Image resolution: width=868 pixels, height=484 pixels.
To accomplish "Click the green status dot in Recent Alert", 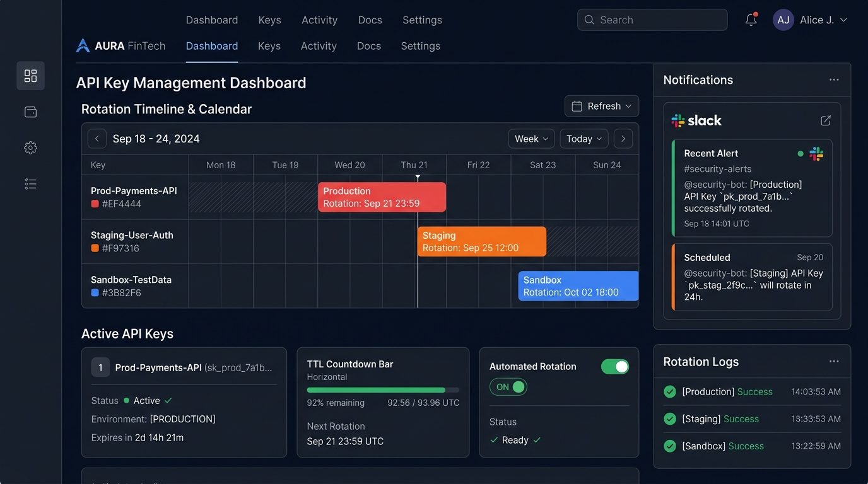I will 801,154.
